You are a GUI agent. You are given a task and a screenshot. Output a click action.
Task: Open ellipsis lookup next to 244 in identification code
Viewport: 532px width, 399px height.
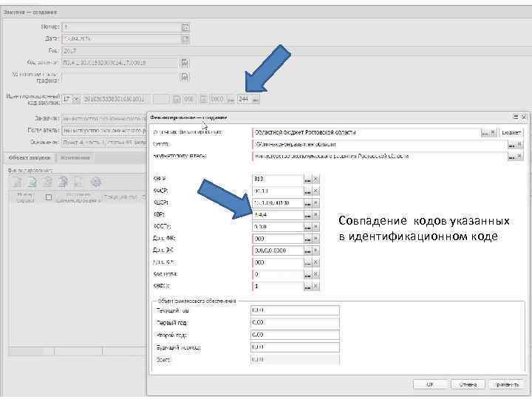click(256, 100)
